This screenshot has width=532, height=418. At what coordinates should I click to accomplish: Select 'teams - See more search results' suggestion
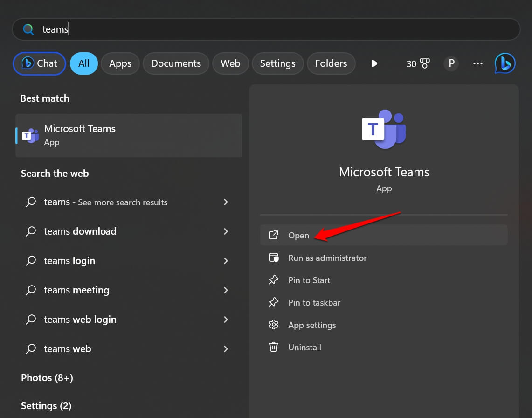(x=129, y=202)
